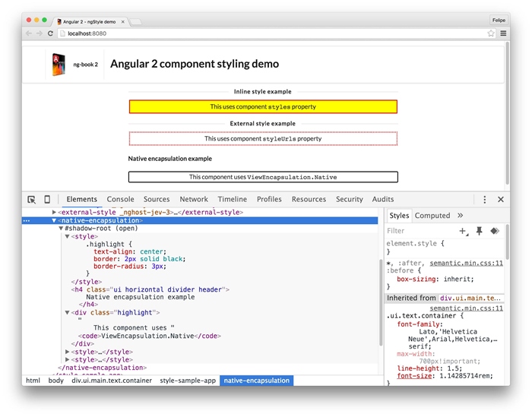
Task: Open the Network tab
Action: pyautogui.click(x=194, y=200)
